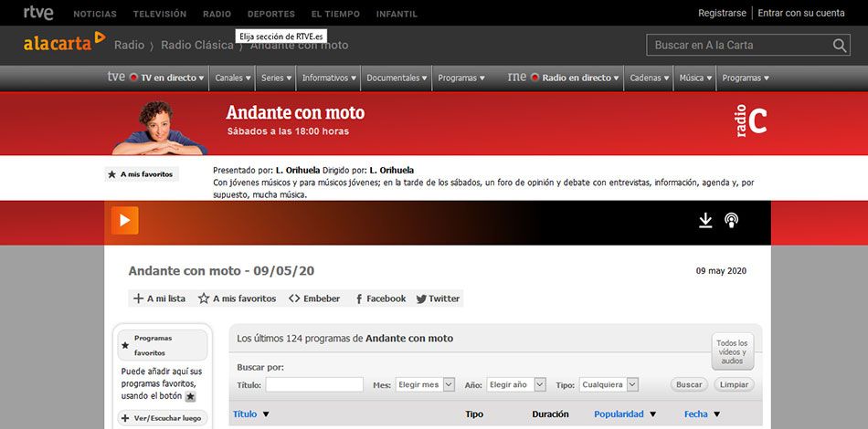Click the Buscar button in filters
868x429 pixels.
coord(689,385)
